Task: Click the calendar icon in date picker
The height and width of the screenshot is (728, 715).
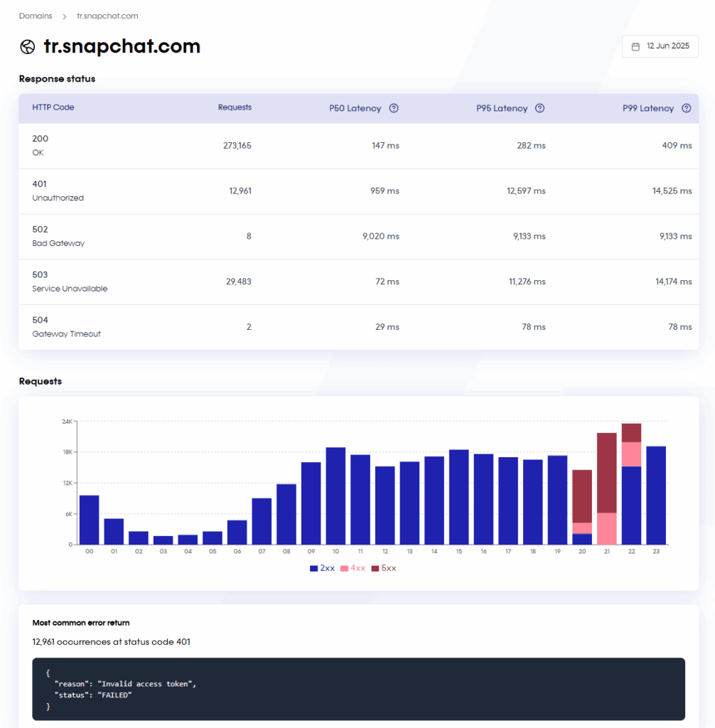Action: [635, 46]
